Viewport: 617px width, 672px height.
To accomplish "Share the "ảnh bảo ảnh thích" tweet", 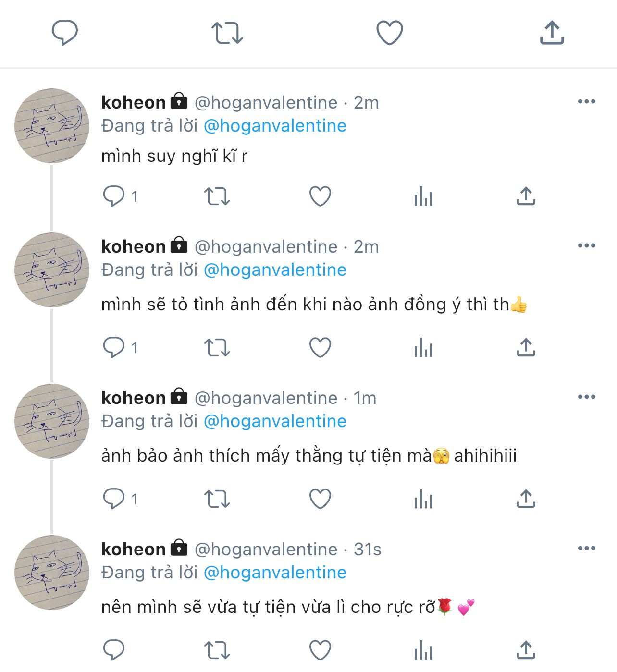I will pyautogui.click(x=526, y=499).
